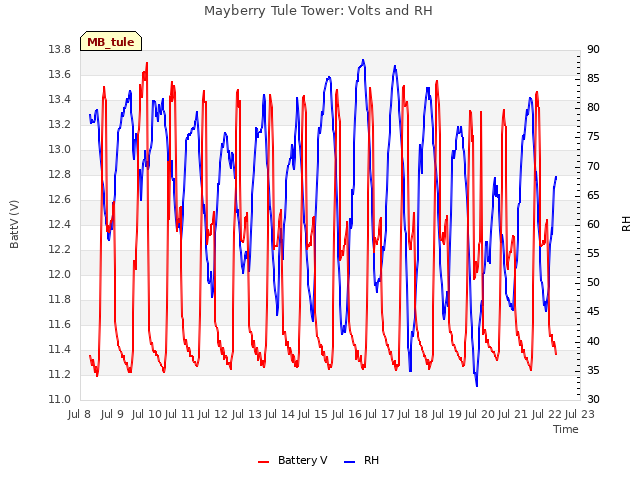
Task: Click the Jul 20 date label
Action: click(x=480, y=415)
